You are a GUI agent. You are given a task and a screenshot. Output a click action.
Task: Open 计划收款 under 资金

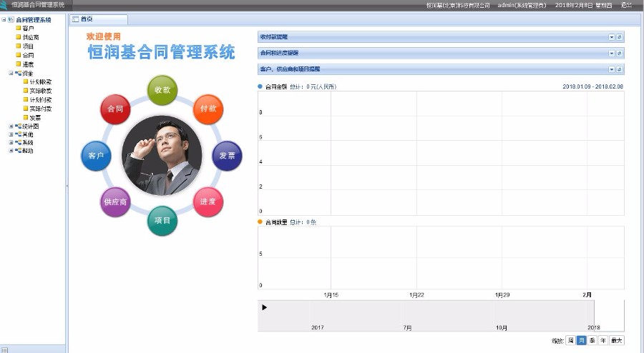(40, 82)
